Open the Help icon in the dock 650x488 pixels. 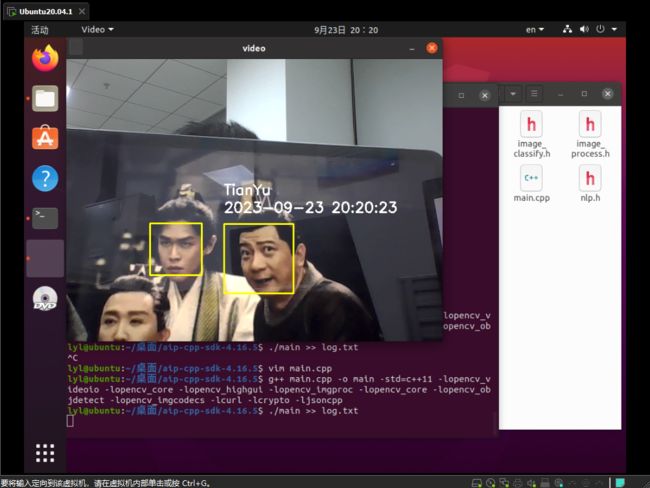pos(45,178)
